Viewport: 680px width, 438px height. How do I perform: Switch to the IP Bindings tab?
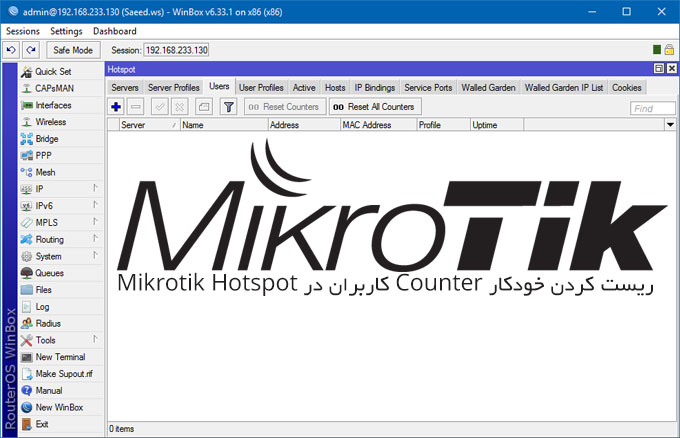click(x=375, y=88)
